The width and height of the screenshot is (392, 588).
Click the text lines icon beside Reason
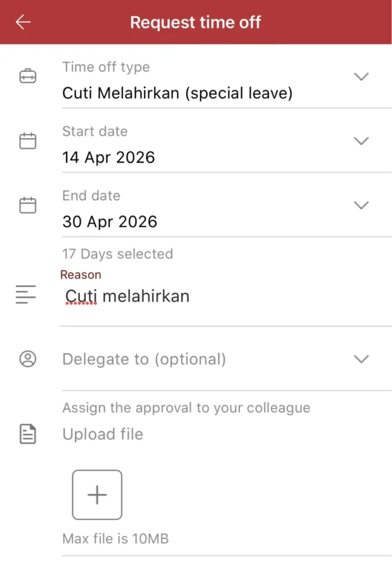tap(25, 295)
